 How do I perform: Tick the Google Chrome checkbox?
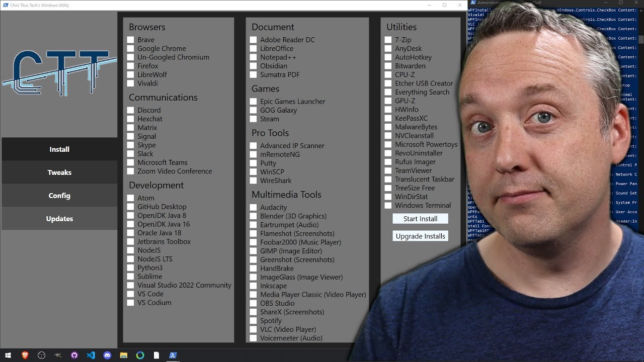(131, 49)
